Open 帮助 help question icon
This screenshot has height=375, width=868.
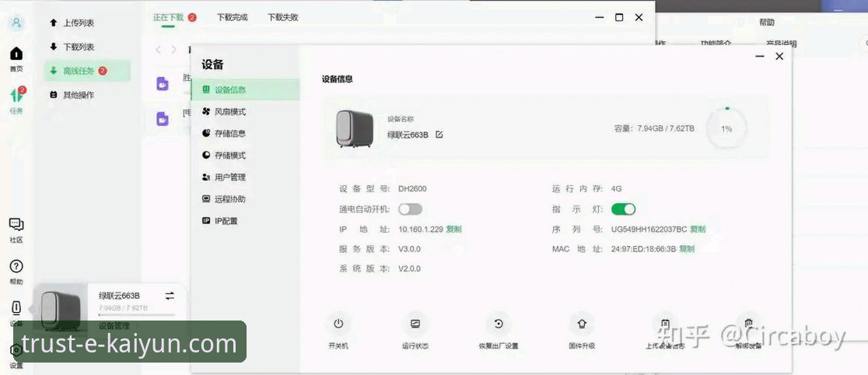16,266
